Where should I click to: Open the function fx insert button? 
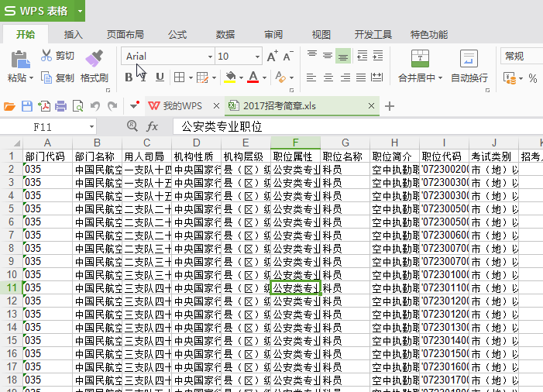[152, 126]
